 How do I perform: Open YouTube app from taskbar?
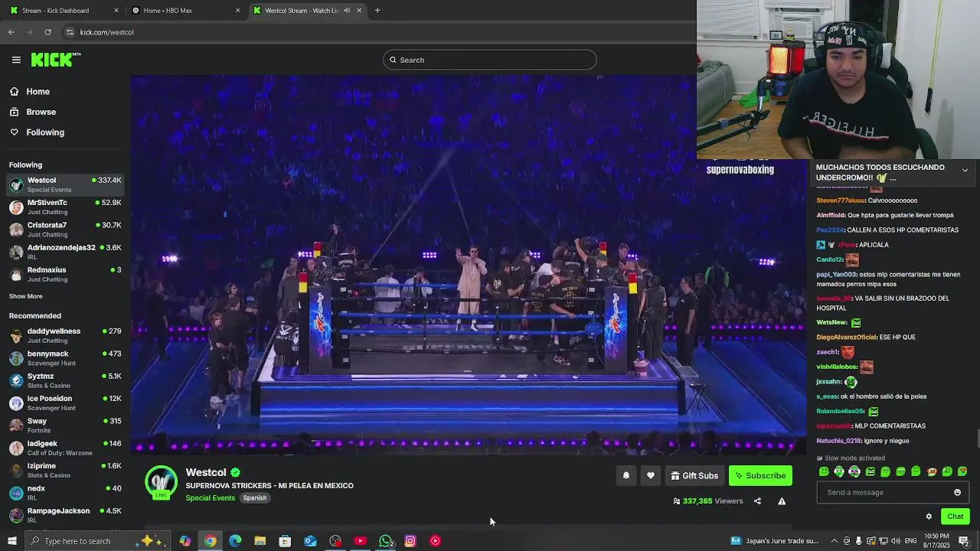tap(360, 541)
